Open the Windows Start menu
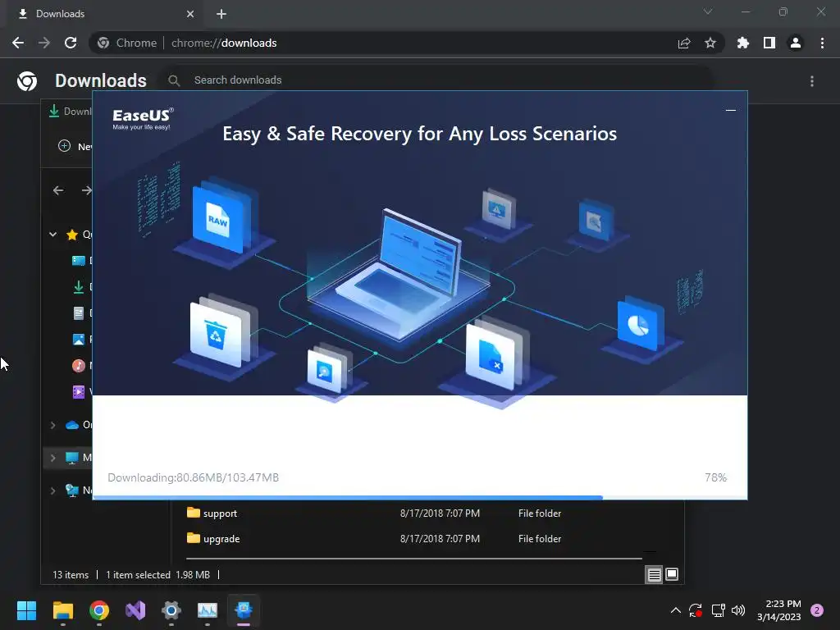 (x=26, y=610)
